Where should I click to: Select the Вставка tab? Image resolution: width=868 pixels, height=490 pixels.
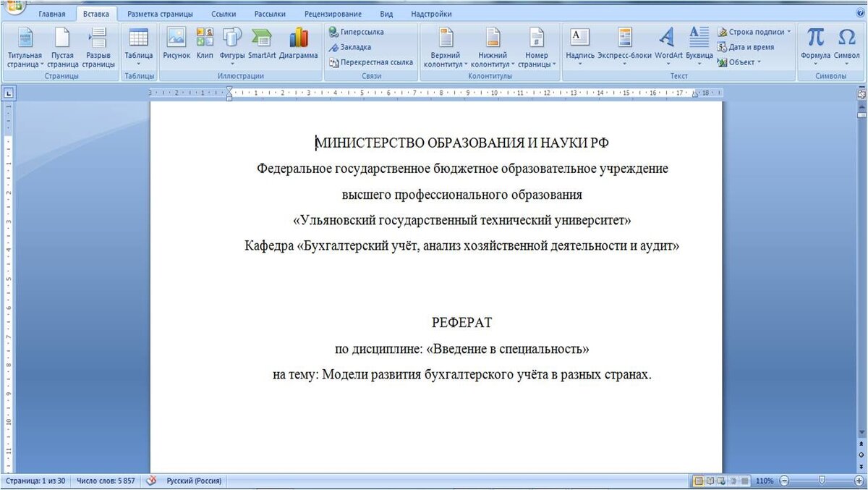[96, 14]
